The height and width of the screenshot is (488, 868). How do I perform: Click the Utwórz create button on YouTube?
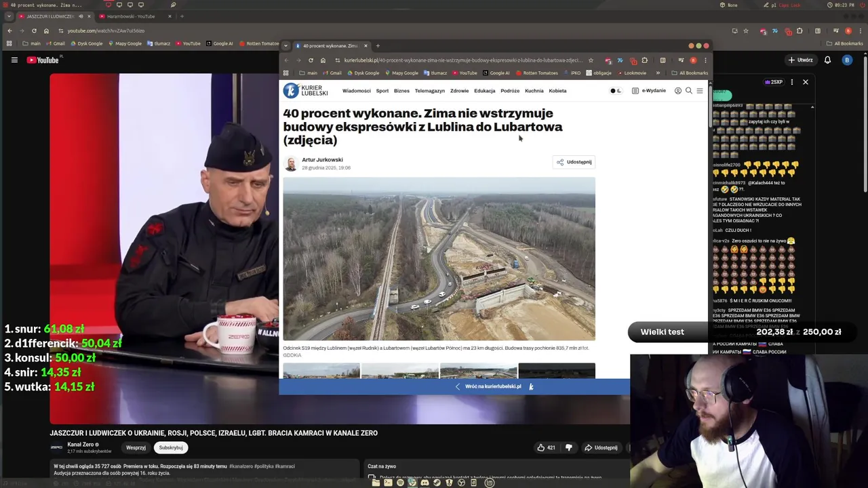click(x=800, y=60)
